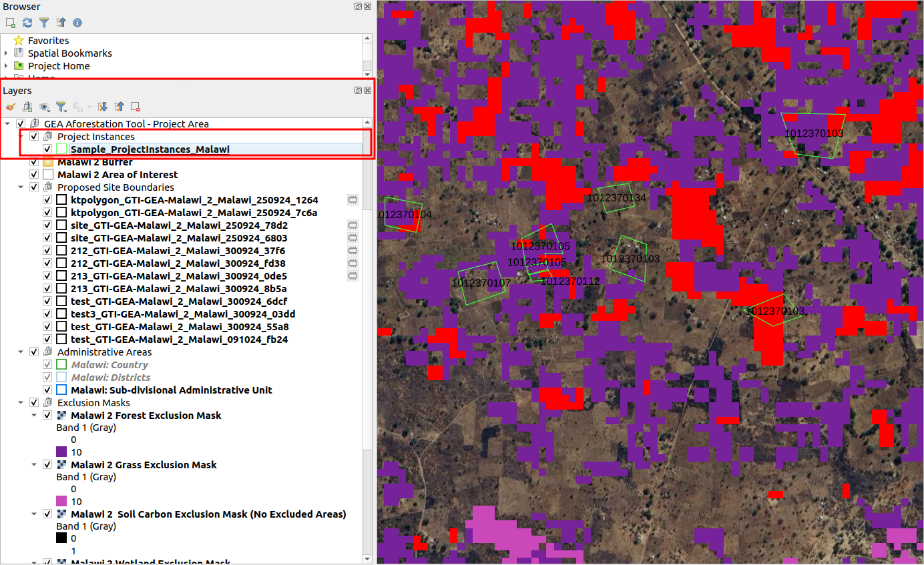Click the Project Home folder icon
The image size is (924, 565).
click(19, 66)
